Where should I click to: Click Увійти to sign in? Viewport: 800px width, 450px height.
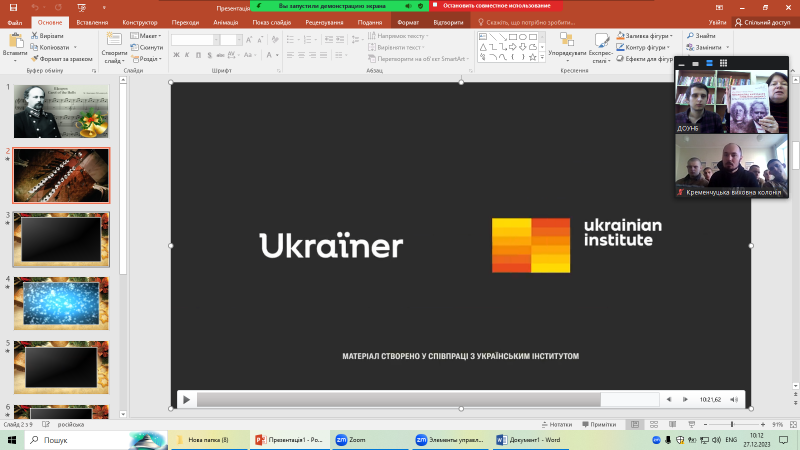pyautogui.click(x=717, y=22)
